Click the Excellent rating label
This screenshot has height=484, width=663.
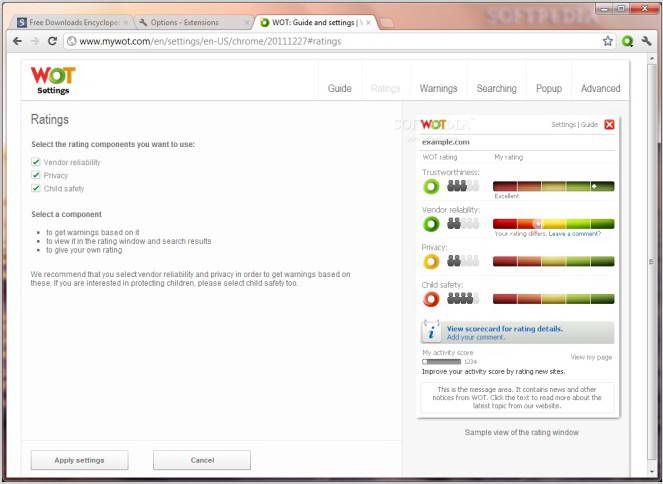pos(507,196)
